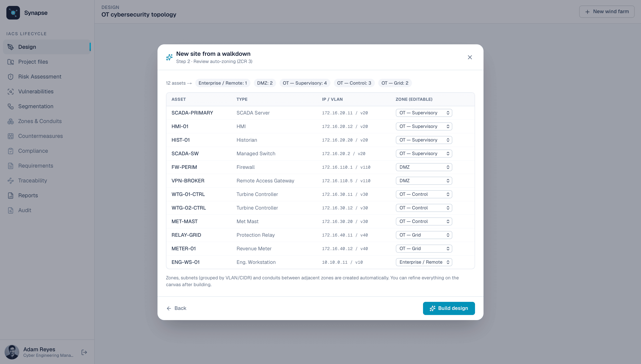
Task: Close the walkdown dialog with X
Action: click(x=470, y=57)
